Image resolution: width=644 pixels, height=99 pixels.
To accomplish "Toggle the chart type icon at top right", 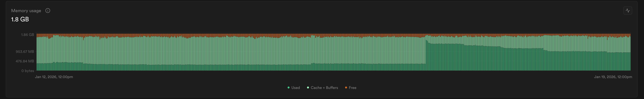I will (627, 11).
